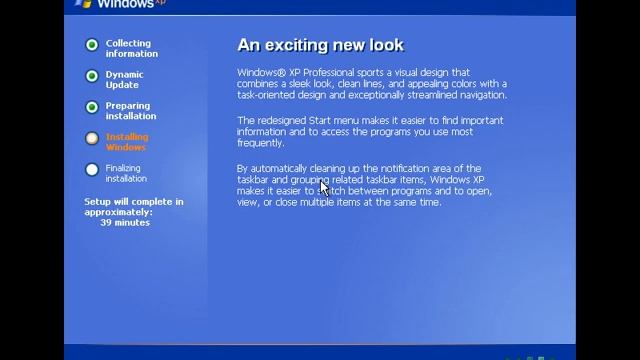
Task: Click the "Finalizing installation" step label
Action: [x=126, y=173]
